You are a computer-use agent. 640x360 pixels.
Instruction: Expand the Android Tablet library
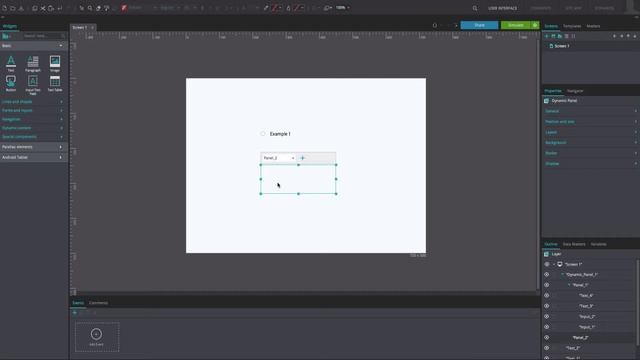(33, 157)
